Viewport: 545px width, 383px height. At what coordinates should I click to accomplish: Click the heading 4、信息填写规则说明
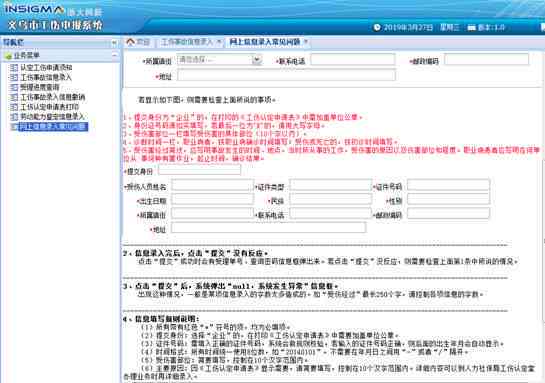[x=161, y=319]
